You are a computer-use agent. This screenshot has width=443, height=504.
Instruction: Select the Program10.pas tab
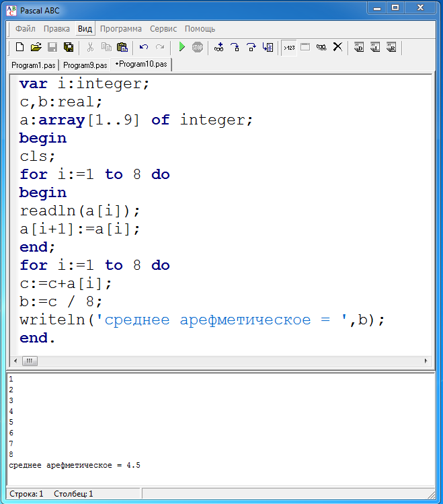pyautogui.click(x=141, y=65)
